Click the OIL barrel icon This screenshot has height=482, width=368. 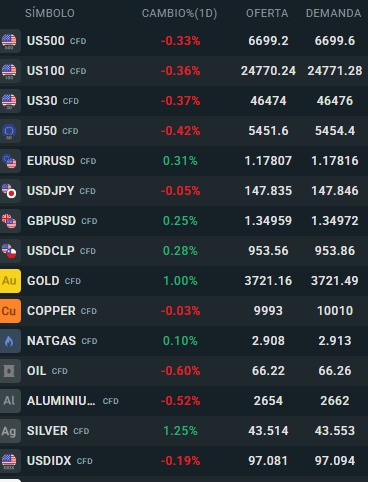click(x=9, y=371)
